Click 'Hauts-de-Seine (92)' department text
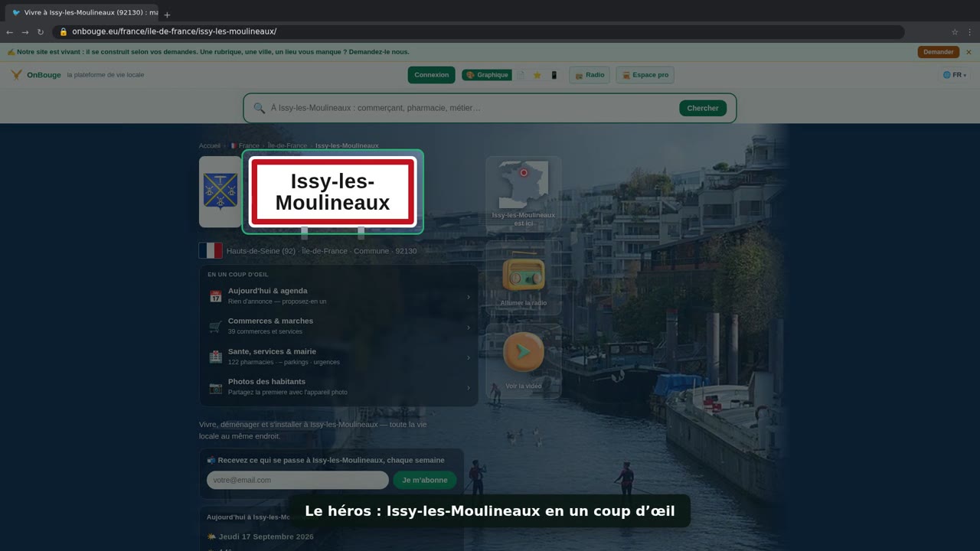980x551 pixels. click(x=261, y=251)
